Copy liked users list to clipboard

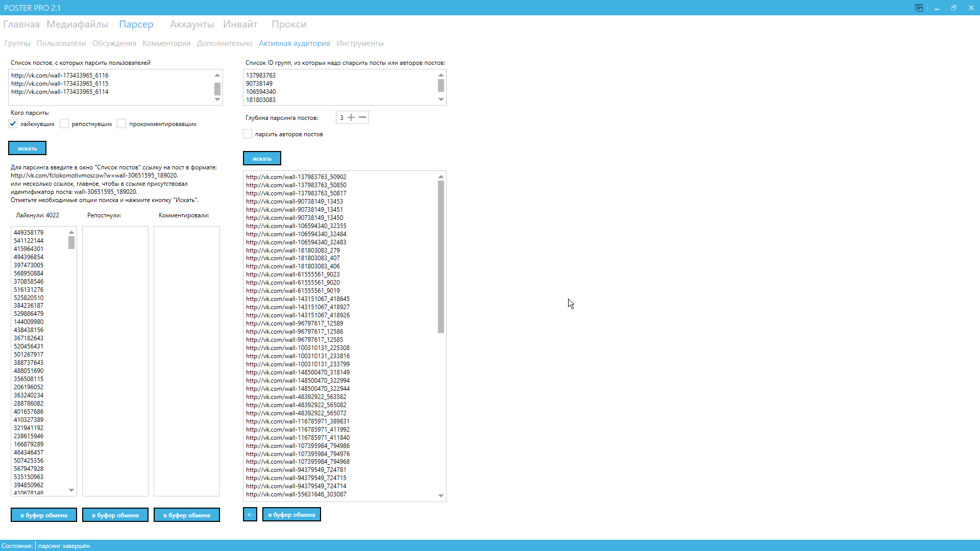[x=44, y=515]
